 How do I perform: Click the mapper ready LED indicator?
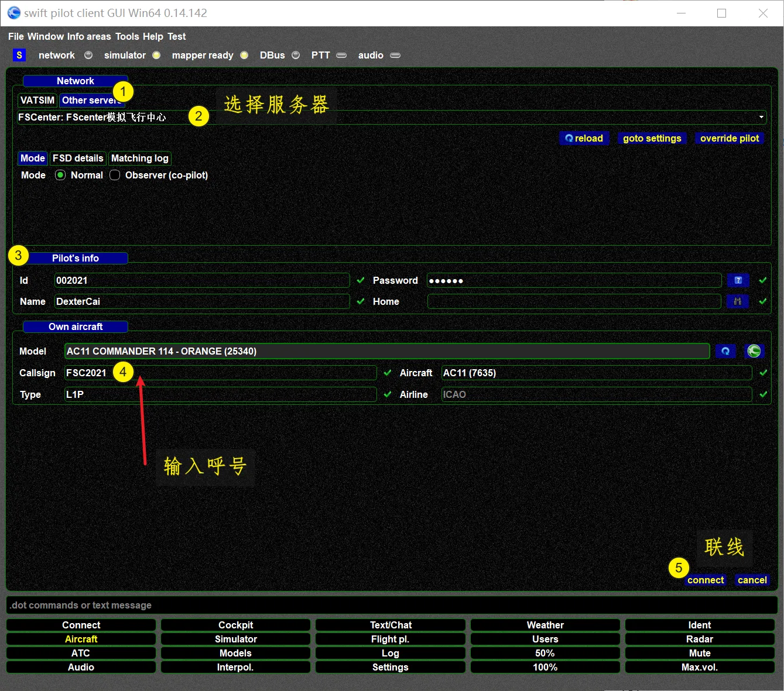click(x=244, y=55)
